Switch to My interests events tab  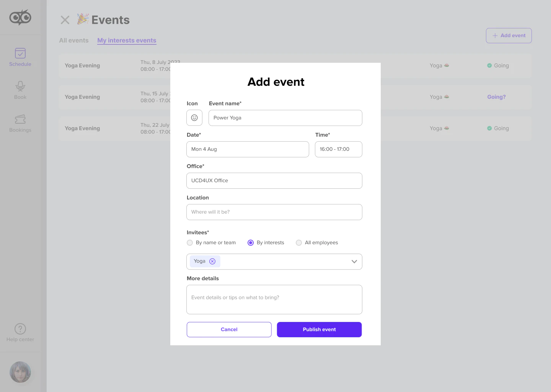(x=127, y=41)
